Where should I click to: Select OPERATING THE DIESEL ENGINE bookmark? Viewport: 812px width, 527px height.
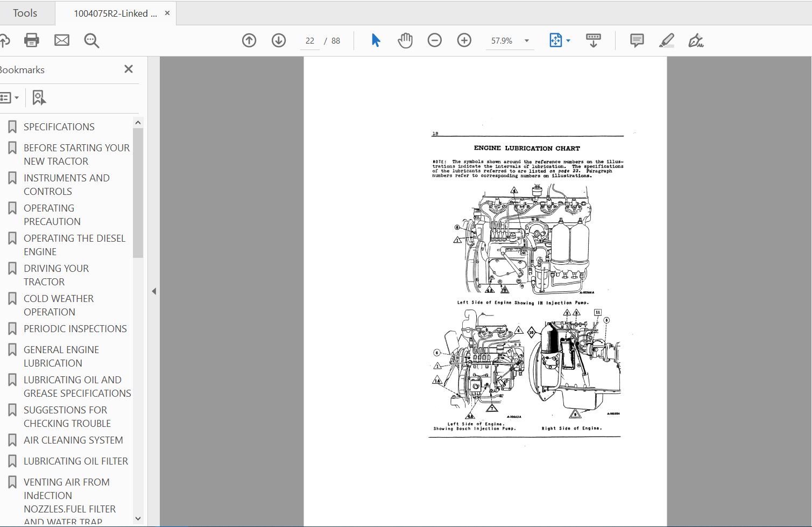click(75, 245)
